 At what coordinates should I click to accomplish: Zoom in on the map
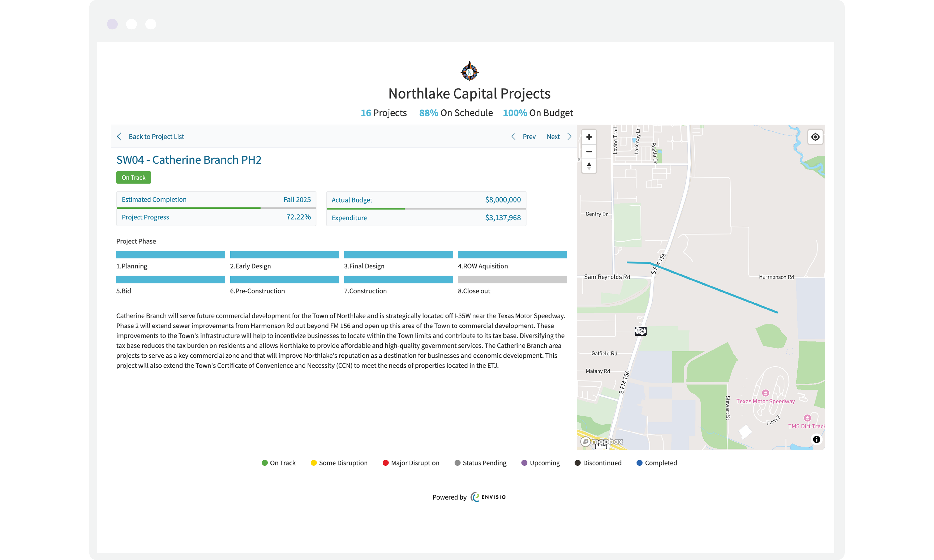(x=589, y=137)
